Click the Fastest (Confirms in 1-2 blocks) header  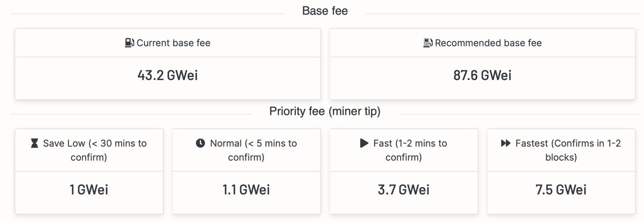pyautogui.click(x=561, y=150)
